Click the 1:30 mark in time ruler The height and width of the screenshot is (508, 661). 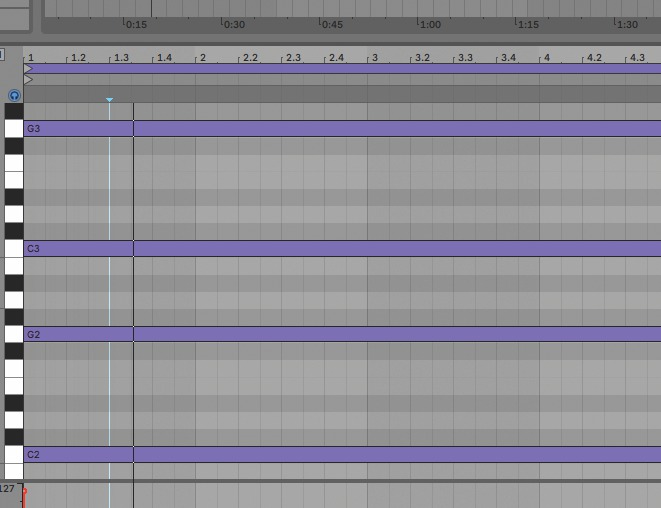point(626,24)
